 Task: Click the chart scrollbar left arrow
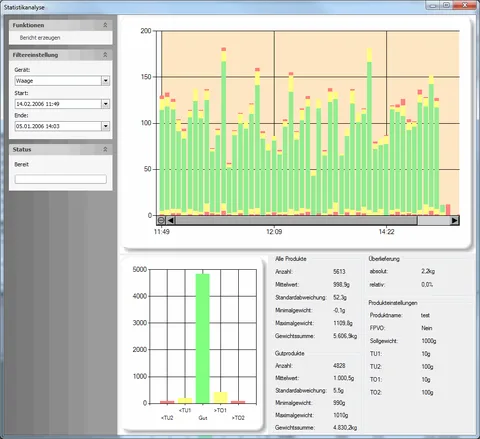pyautogui.click(x=170, y=220)
